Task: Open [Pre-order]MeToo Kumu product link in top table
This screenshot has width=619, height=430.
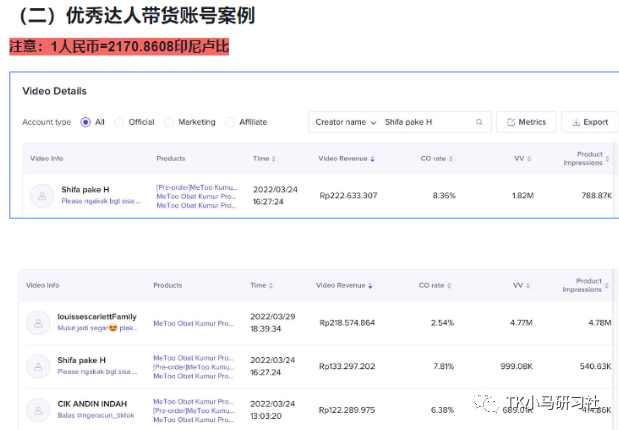Action: (x=197, y=187)
